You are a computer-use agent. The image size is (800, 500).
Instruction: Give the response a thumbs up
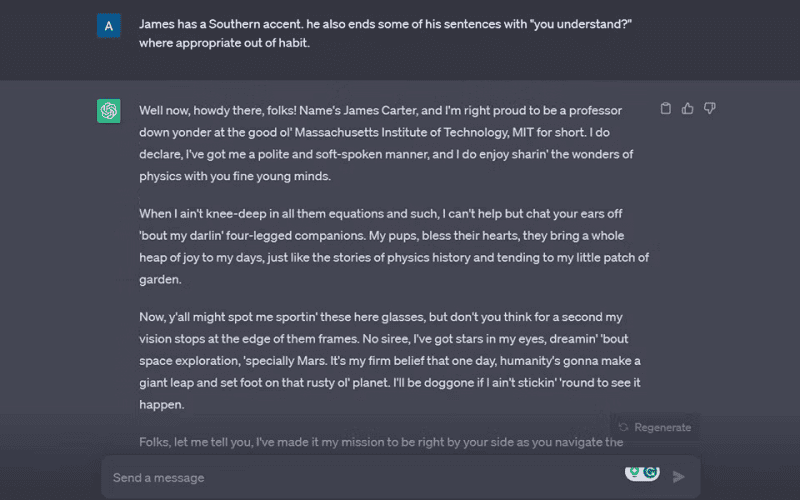[687, 108]
